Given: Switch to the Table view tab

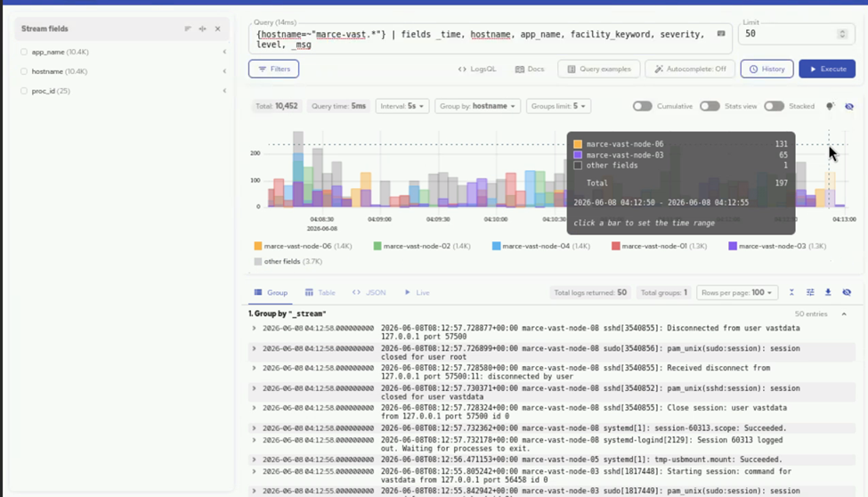Looking at the screenshot, I should (320, 292).
